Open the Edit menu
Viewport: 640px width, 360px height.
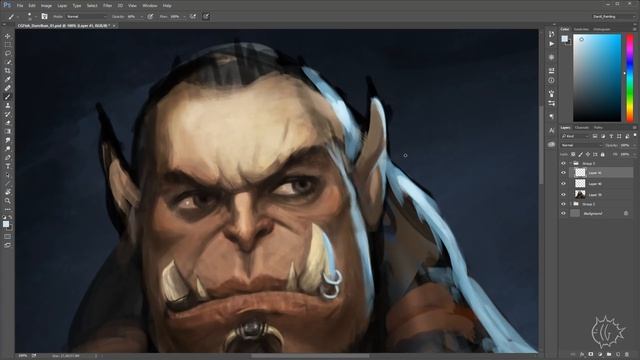tap(32, 6)
